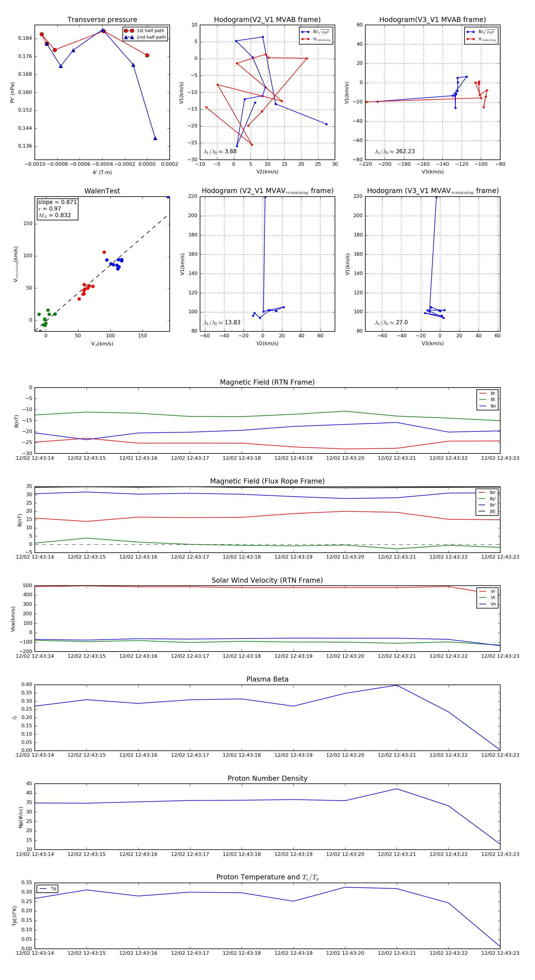The height and width of the screenshot is (980, 535).
Task: Click the 'Vsw(km/s)' y-axis label
Action: (12, 619)
